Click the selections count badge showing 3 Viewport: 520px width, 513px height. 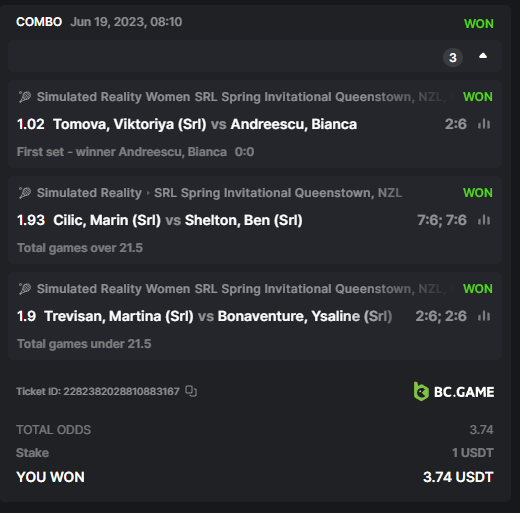[x=453, y=58]
